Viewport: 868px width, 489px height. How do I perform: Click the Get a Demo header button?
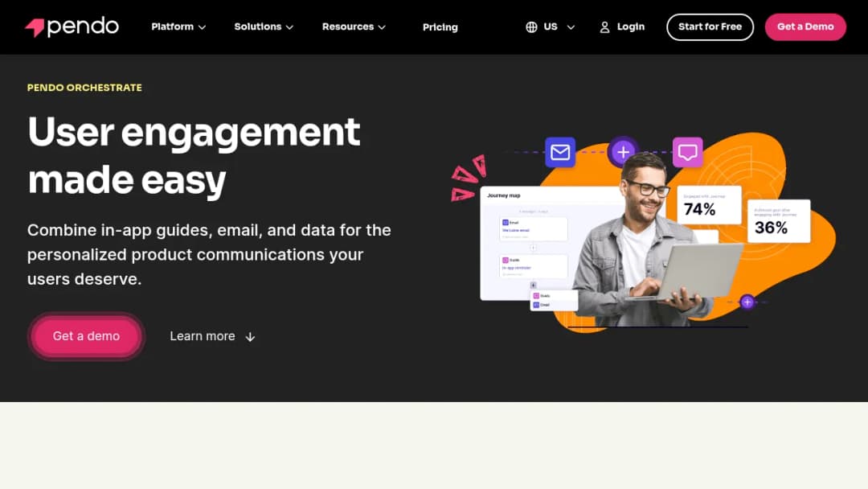click(805, 27)
